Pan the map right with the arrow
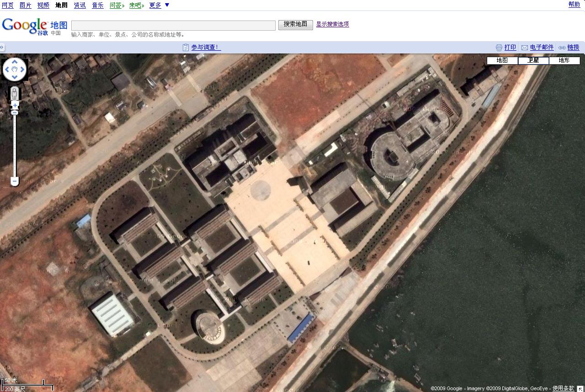 (22, 70)
